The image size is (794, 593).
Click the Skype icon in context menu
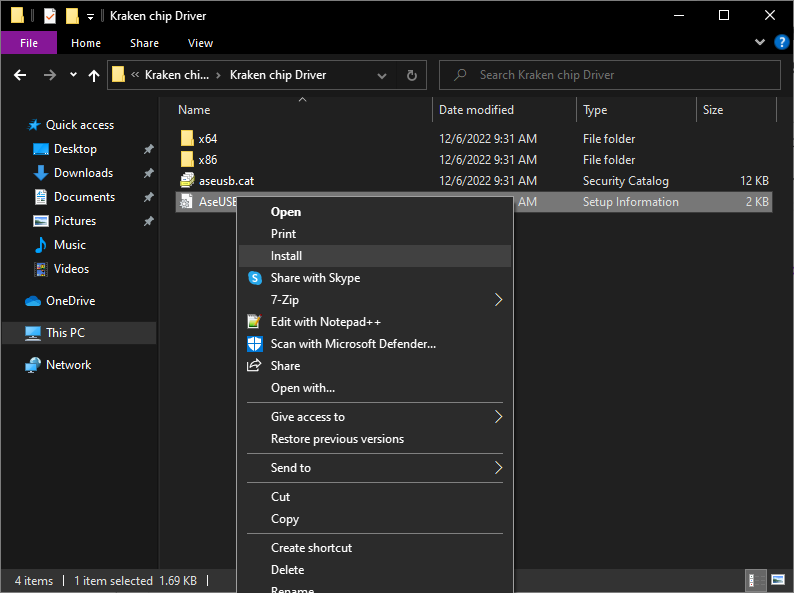(254, 278)
